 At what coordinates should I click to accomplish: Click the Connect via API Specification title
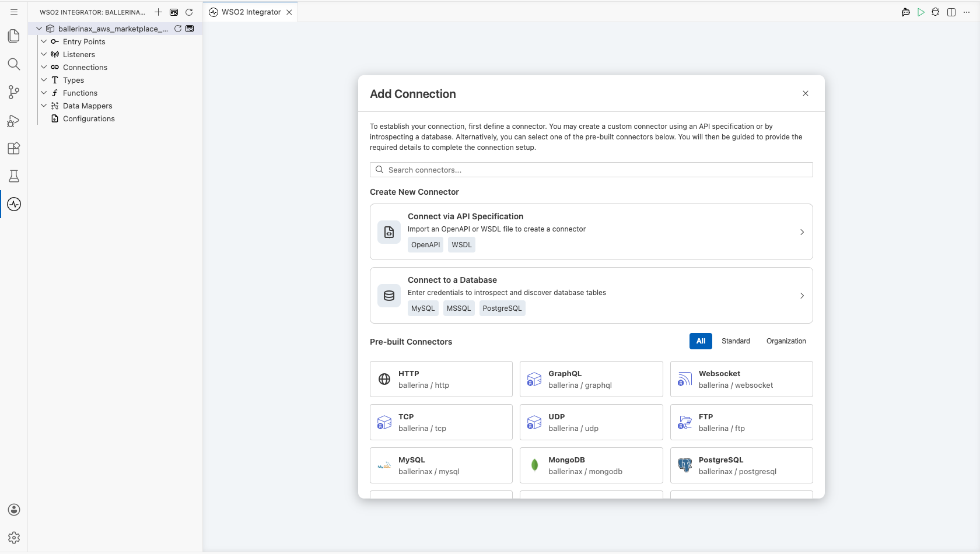click(x=466, y=216)
